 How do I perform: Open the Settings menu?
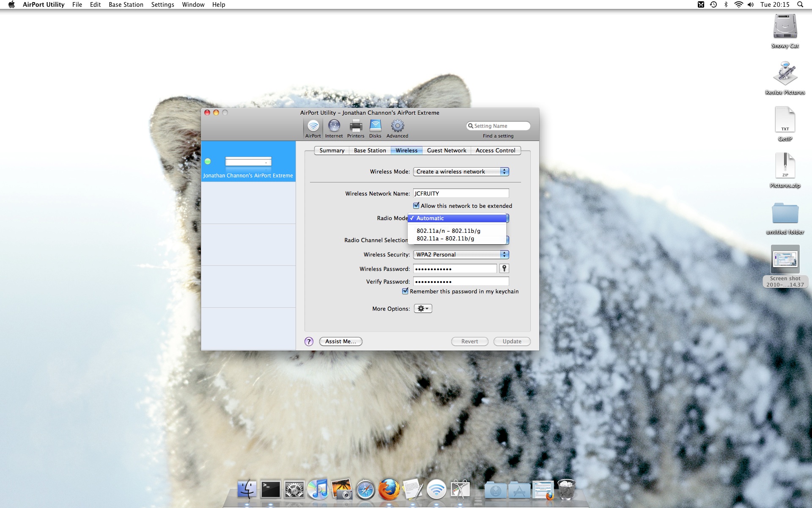point(162,5)
